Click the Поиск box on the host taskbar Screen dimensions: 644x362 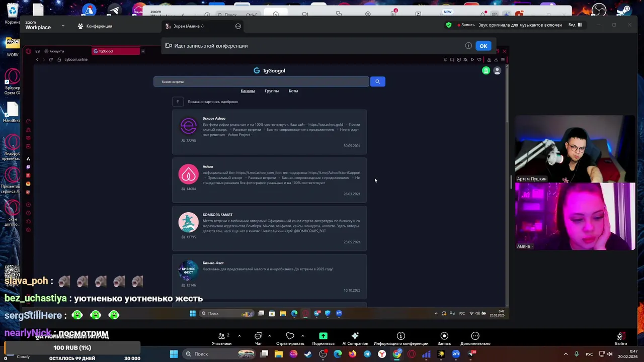click(x=218, y=354)
